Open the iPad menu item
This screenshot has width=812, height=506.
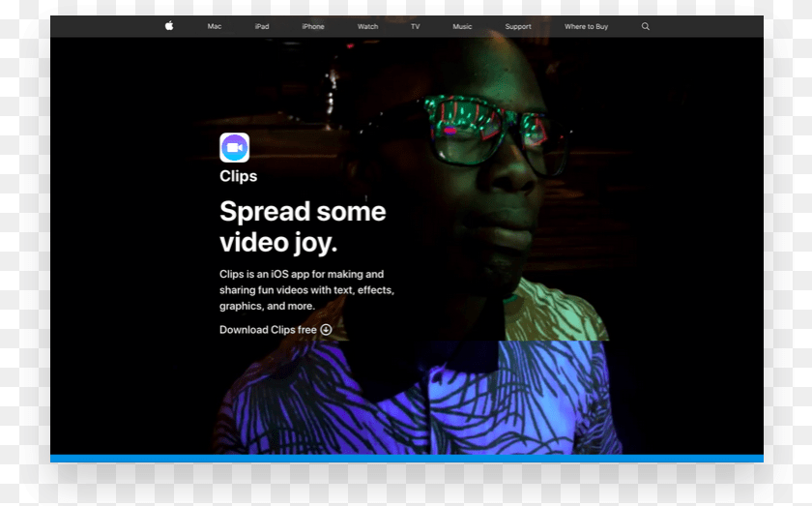point(262,26)
